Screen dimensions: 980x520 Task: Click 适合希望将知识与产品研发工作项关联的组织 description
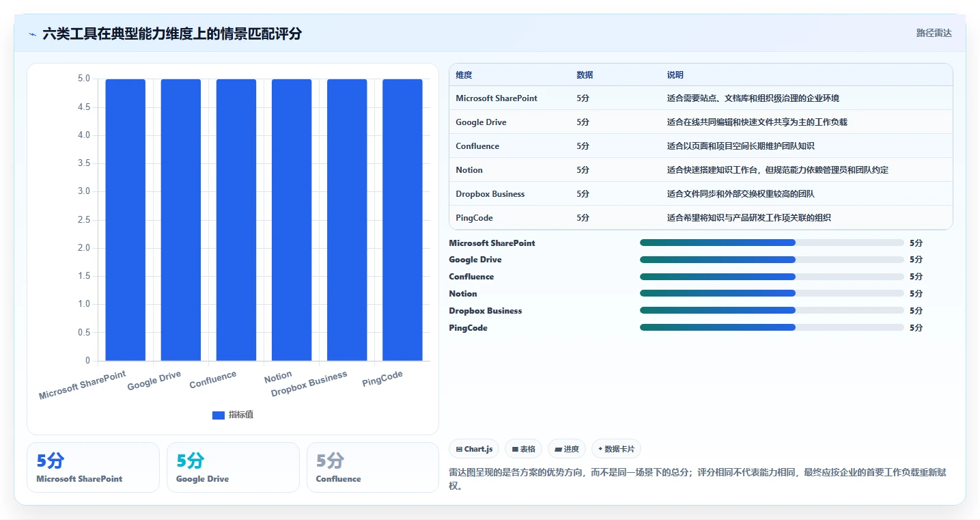point(749,218)
